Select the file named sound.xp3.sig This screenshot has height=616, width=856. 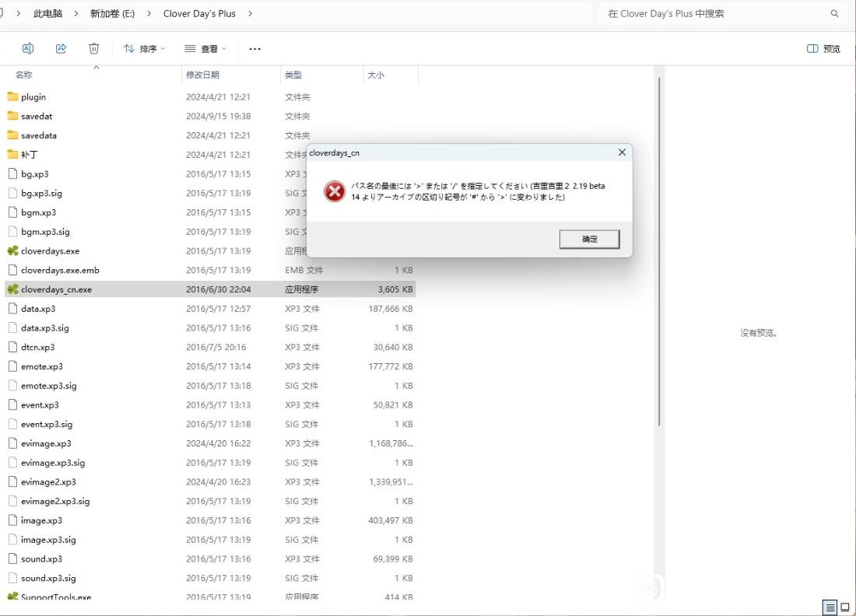click(x=48, y=578)
